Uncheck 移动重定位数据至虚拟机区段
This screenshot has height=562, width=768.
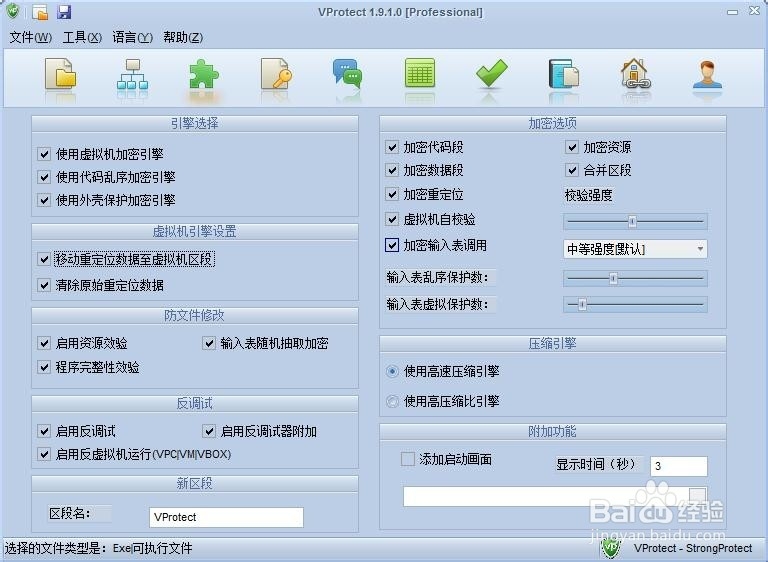[x=44, y=259]
